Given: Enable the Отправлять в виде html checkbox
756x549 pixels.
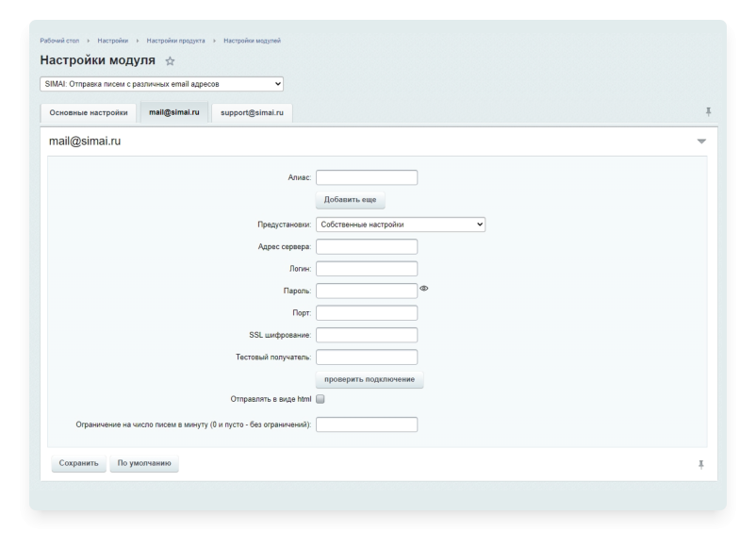Looking at the screenshot, I should point(321,401).
